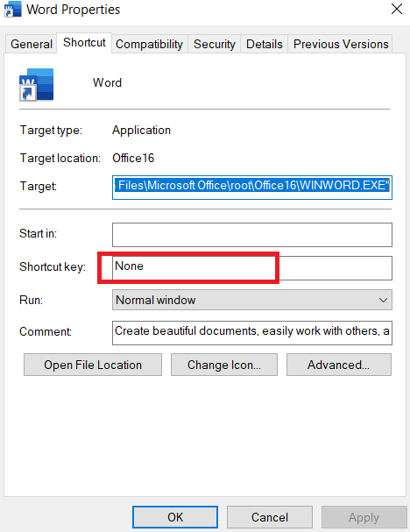The width and height of the screenshot is (410, 532).
Task: Click the greyed-out Apply button
Action: (364, 517)
